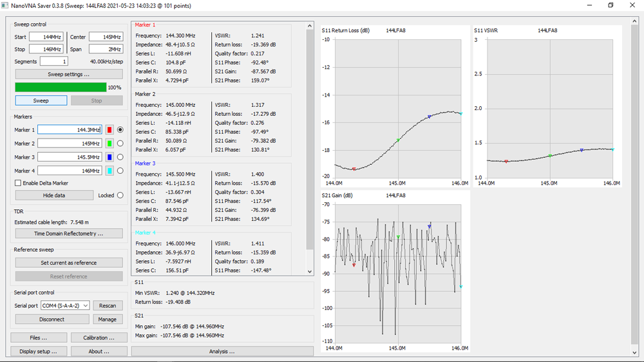
Task: Click the Center frequency field
Action: tap(106, 37)
